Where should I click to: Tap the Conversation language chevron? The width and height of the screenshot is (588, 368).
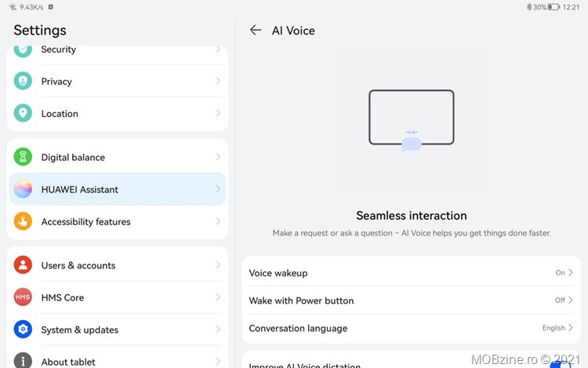coord(571,327)
